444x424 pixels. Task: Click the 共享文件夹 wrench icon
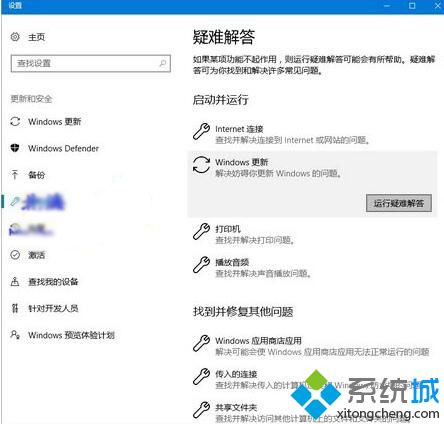tap(202, 410)
